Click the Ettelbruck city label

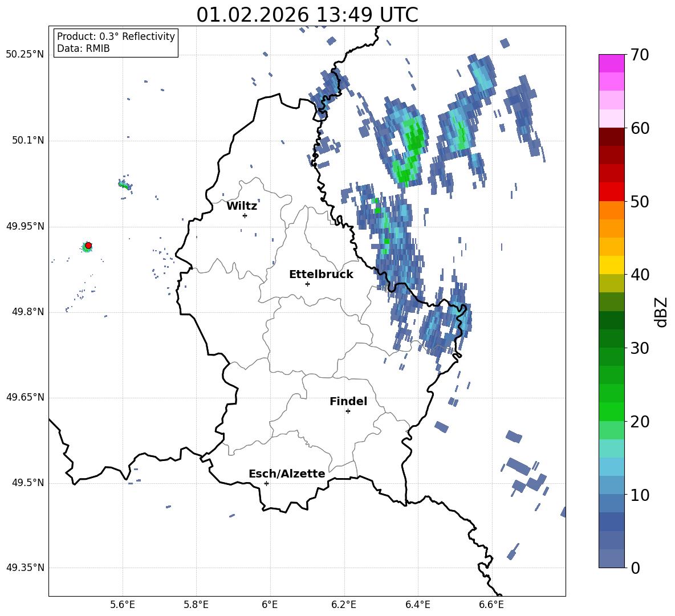(321, 274)
